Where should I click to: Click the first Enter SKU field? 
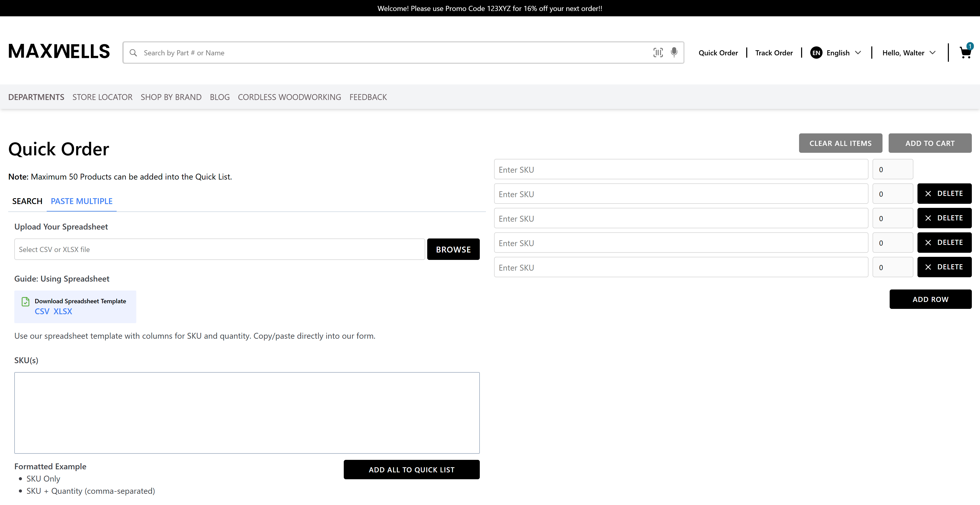[681, 170]
